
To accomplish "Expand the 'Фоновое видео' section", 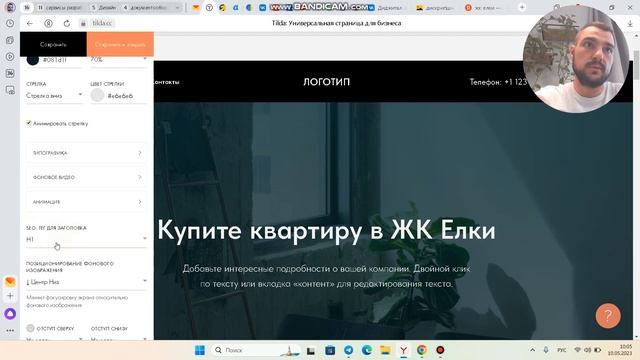I will (x=86, y=177).
